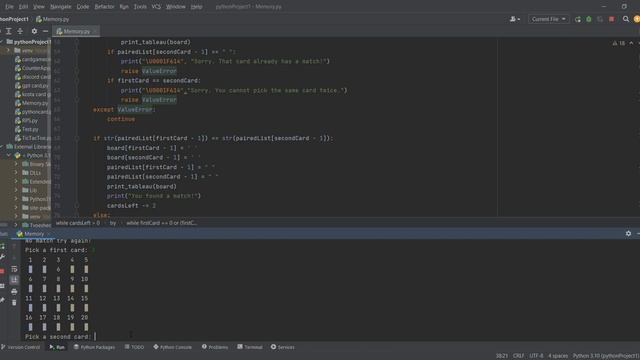Click the red Stop icon in Run panel
This screenshot has height=360, width=640.
click(x=2, y=271)
